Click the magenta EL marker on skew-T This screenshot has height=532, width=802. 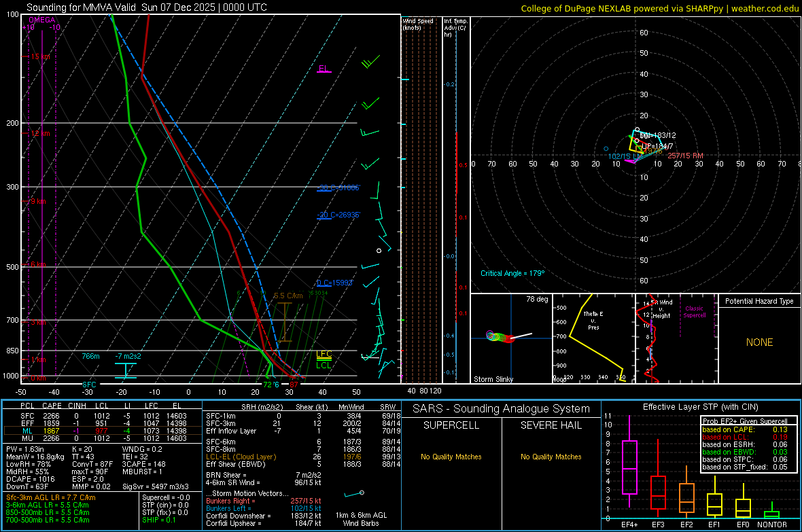pos(324,69)
